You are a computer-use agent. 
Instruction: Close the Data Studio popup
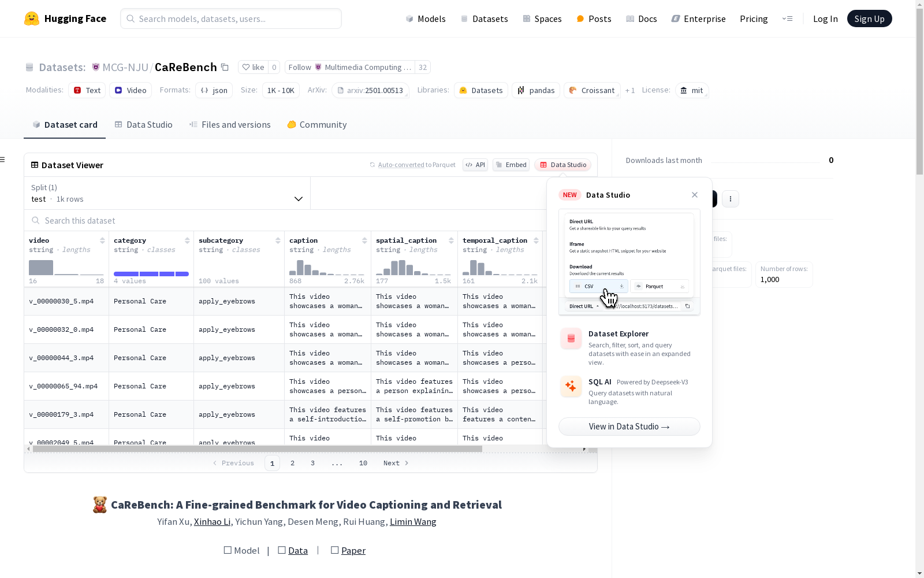[695, 195]
